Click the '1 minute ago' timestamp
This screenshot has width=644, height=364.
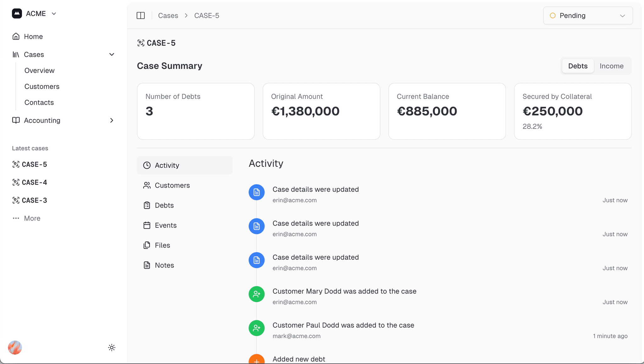click(x=610, y=336)
